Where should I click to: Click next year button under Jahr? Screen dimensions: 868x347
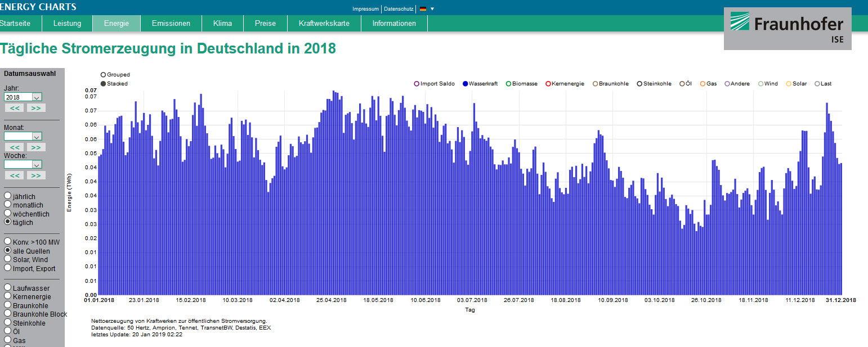35,108
